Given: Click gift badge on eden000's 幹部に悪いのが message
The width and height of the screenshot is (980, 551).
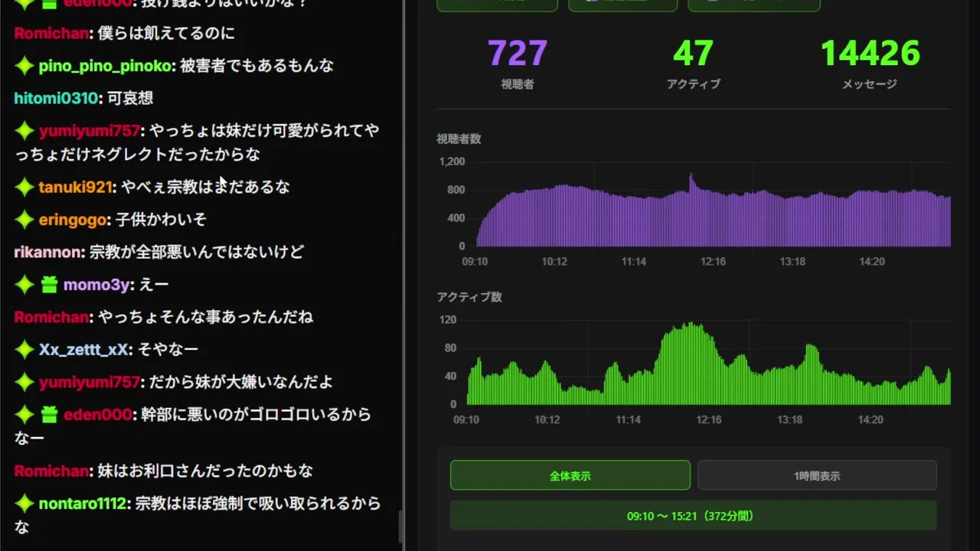Looking at the screenshot, I should (x=49, y=415).
